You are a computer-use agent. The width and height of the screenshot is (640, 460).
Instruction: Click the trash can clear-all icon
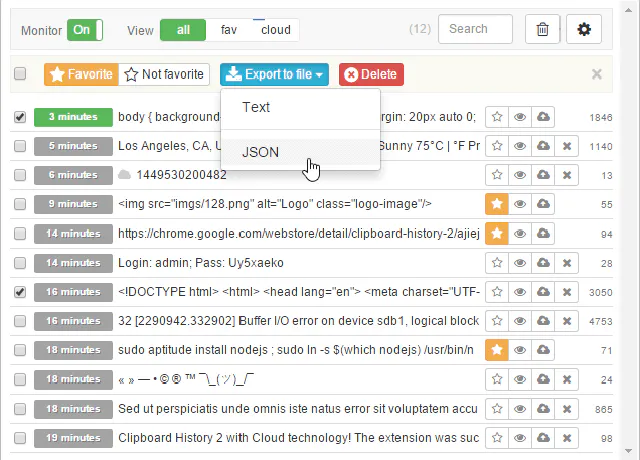coord(542,29)
